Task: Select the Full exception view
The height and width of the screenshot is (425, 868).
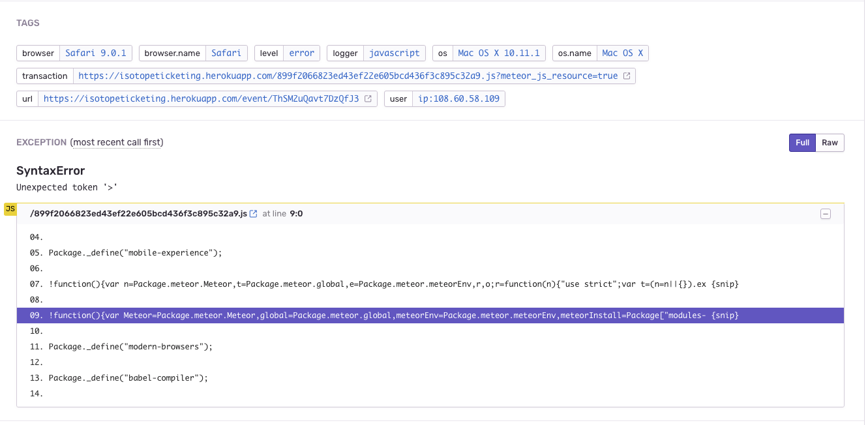Action: (802, 142)
